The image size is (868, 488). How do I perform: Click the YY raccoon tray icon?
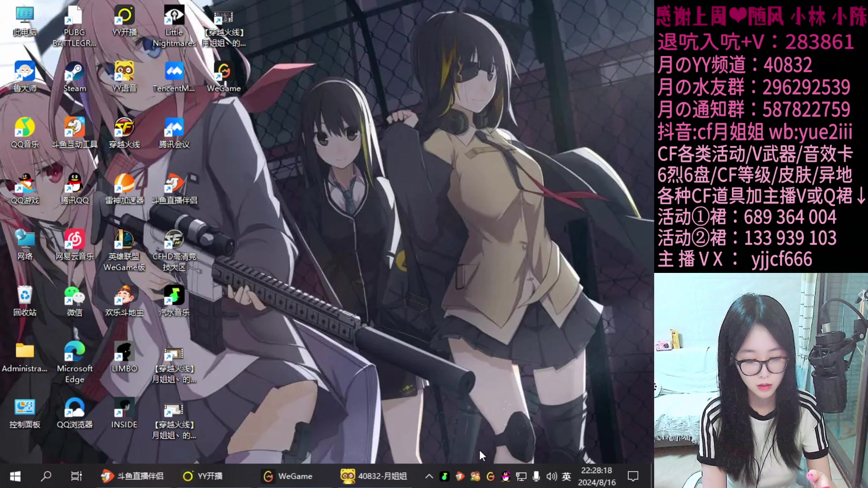(x=475, y=476)
